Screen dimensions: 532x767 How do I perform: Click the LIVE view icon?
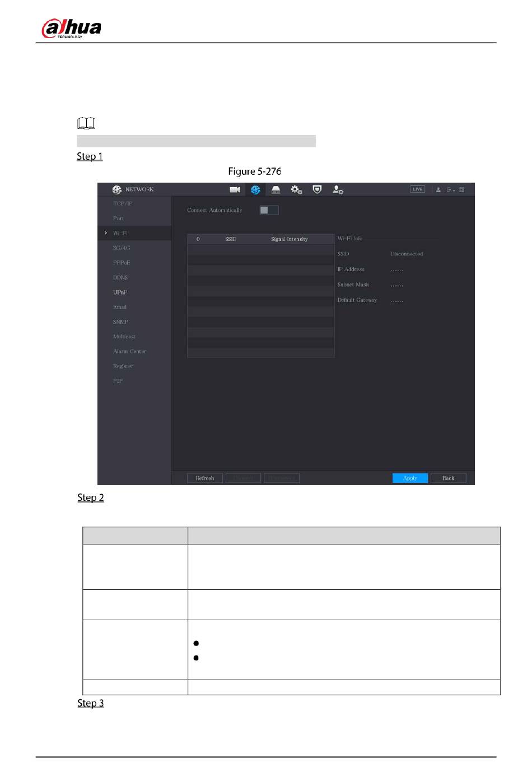point(418,189)
